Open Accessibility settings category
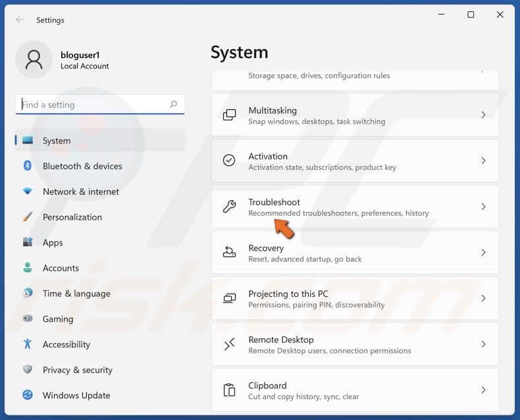 (x=66, y=344)
